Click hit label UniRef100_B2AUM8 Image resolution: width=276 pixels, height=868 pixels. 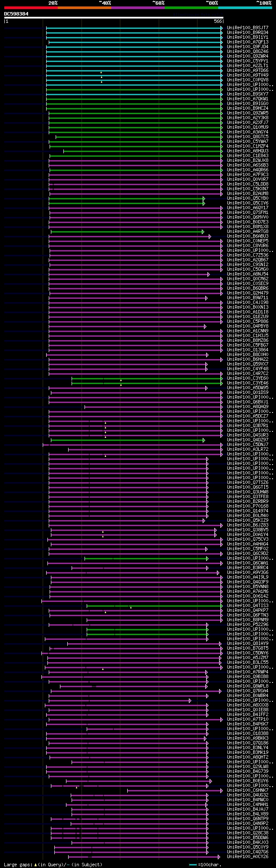click(x=248, y=194)
